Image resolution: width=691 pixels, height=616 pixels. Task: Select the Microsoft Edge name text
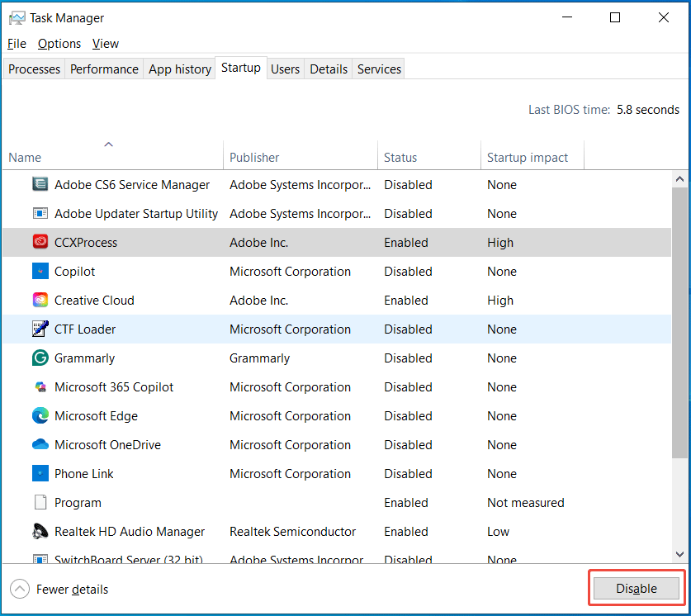(96, 416)
